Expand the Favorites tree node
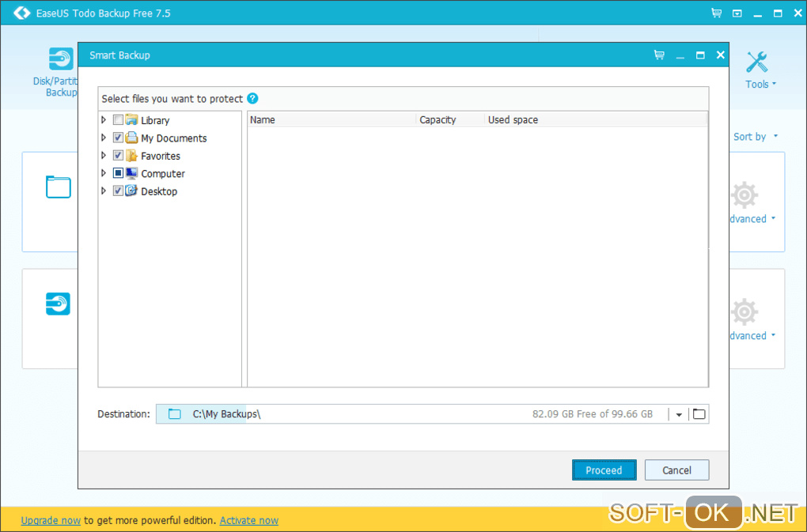Viewport: 807px width, 532px height. (104, 155)
